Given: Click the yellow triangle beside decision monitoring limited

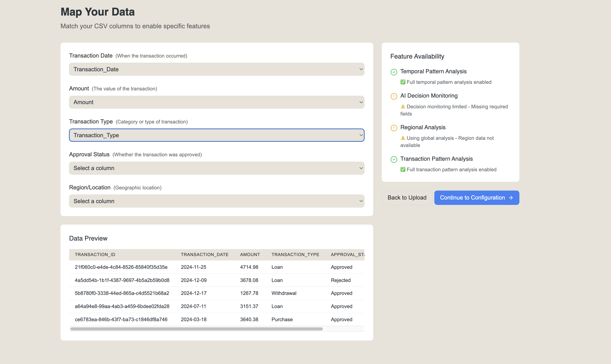Looking at the screenshot, I should coord(403,107).
